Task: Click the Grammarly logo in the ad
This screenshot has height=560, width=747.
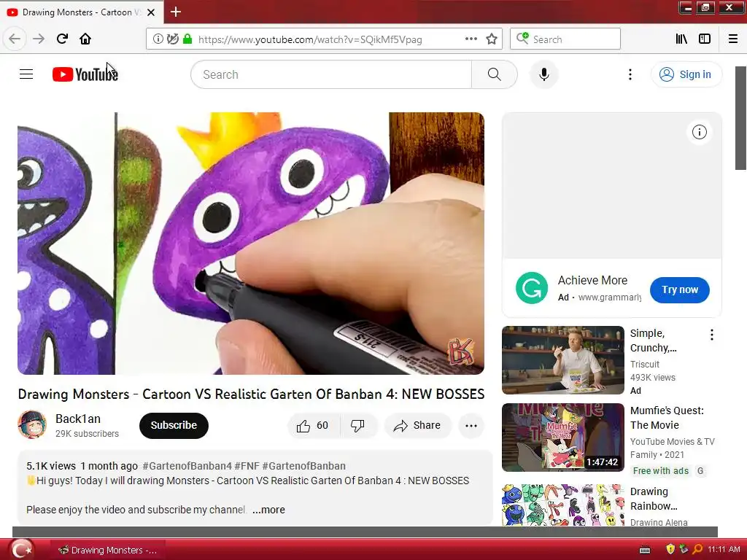Action: pos(532,288)
